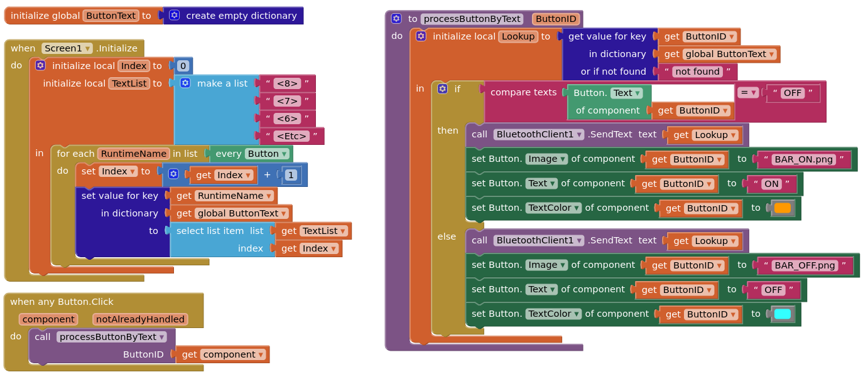The width and height of the screenshot is (868, 377).
Task: Select the when any Button.Click event block
Action: (x=62, y=302)
